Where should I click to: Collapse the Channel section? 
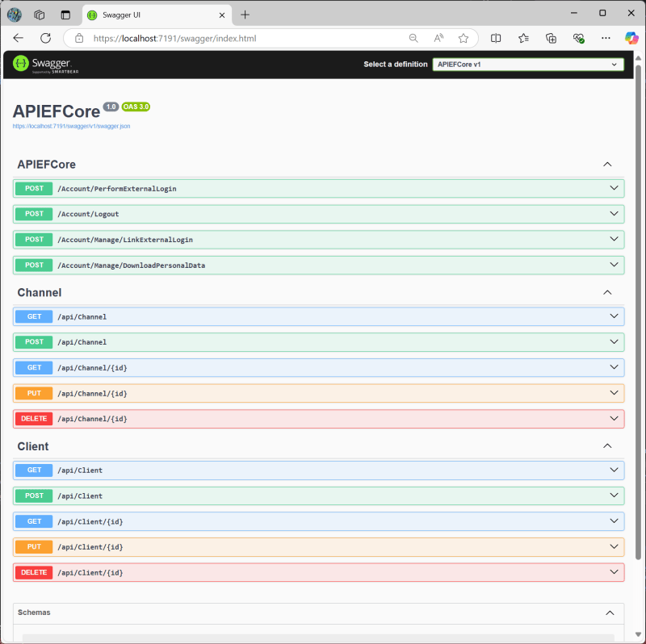[607, 292]
